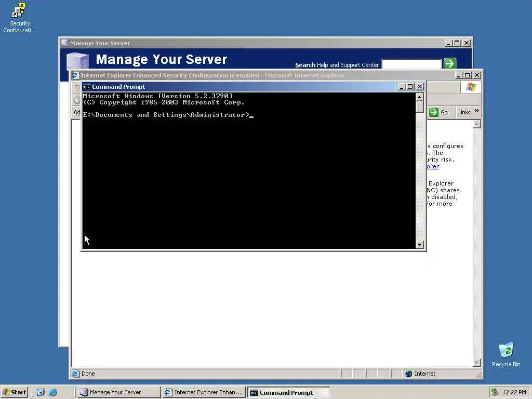Click search box in Manage Your Server

coord(411,64)
